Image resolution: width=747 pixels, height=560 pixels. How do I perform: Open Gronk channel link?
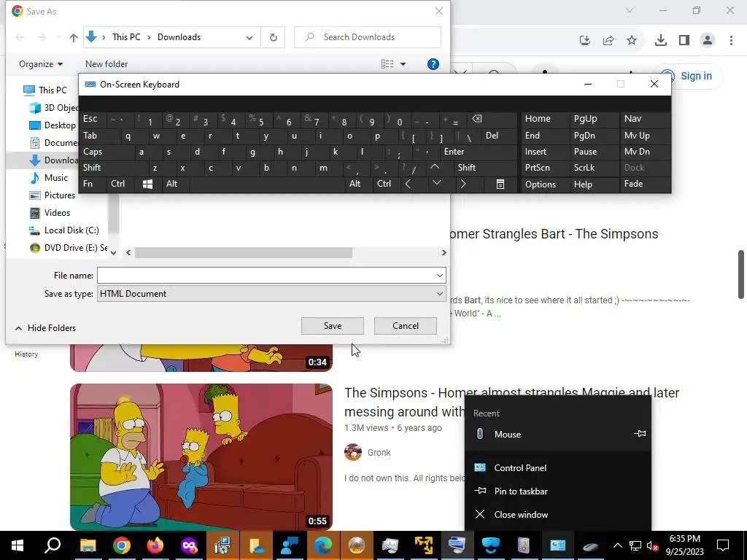(379, 452)
